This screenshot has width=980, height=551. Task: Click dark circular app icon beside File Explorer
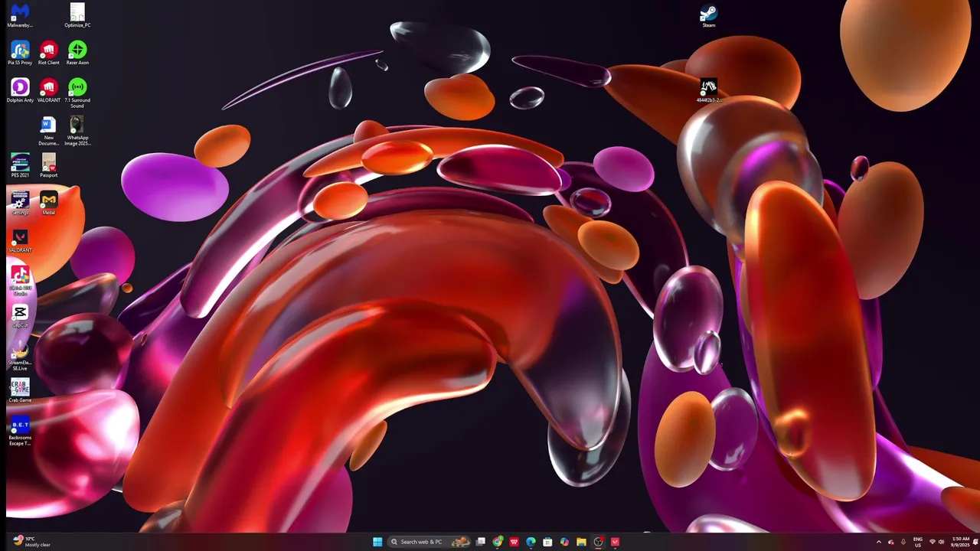click(x=598, y=542)
